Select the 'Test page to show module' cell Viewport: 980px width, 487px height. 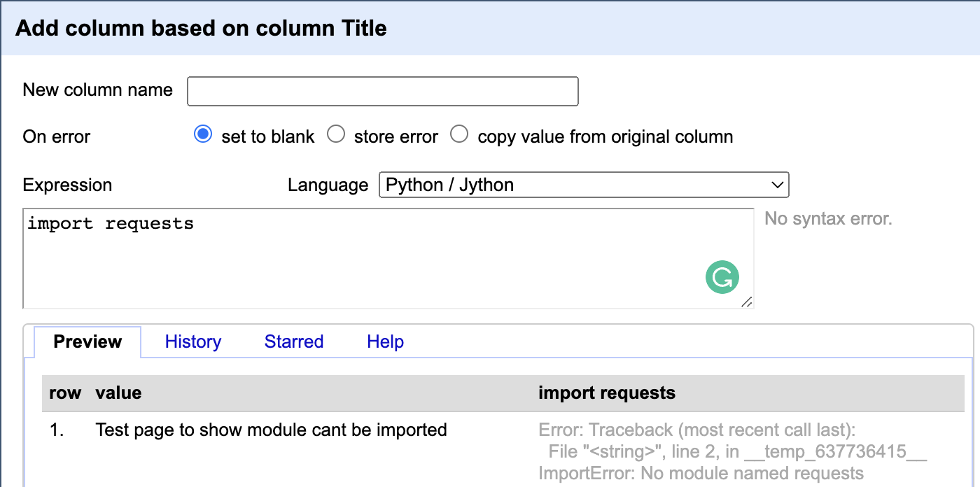point(271,430)
